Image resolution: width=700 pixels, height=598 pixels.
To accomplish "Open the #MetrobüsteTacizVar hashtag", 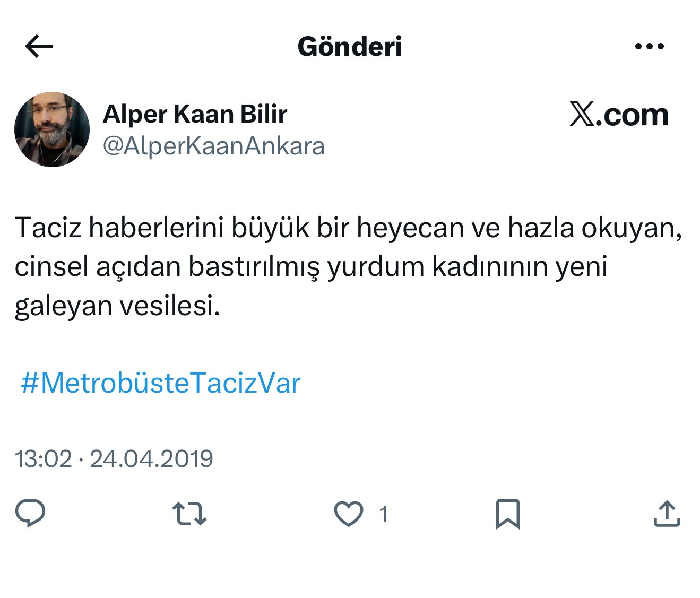I will click(160, 383).
